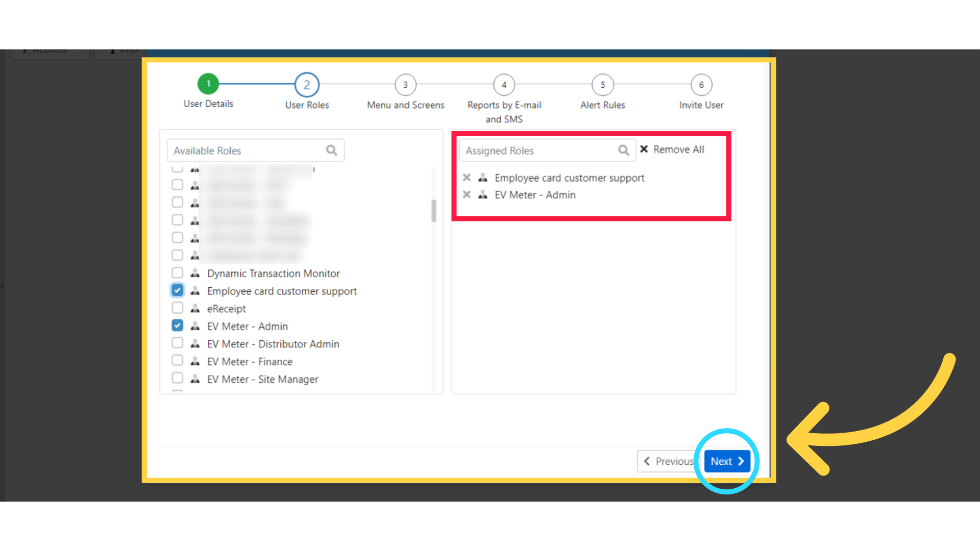980x551 pixels.
Task: Click role icon beside eReceipt
Action: point(195,309)
